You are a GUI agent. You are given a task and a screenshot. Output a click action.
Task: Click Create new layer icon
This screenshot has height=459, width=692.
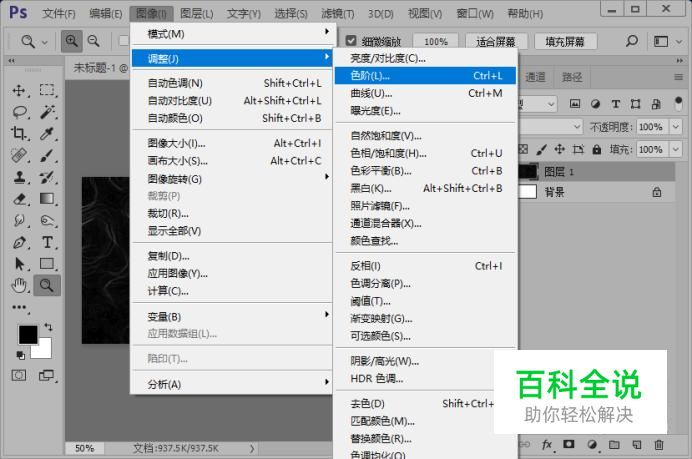pos(636,445)
